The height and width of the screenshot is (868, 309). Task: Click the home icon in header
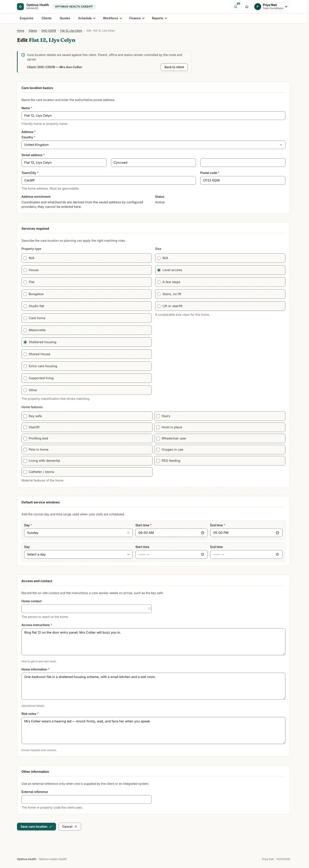click(x=247, y=7)
